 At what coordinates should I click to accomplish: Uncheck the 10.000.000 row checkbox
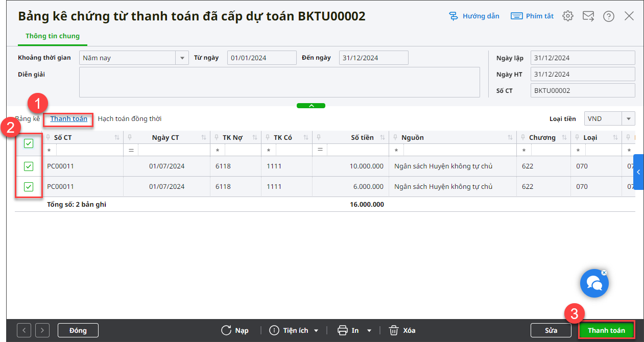(x=29, y=166)
